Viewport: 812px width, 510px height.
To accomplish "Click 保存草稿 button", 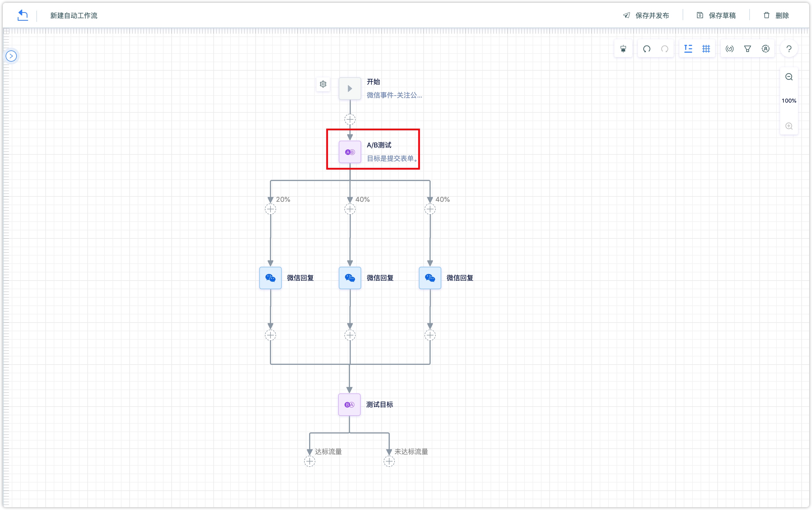I will [716, 15].
